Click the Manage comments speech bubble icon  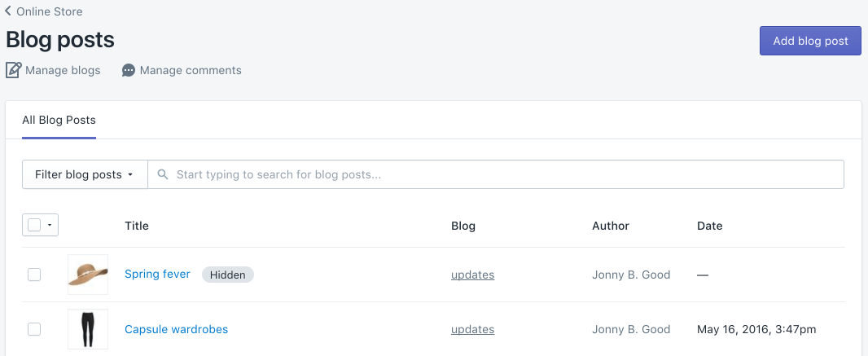[129, 70]
